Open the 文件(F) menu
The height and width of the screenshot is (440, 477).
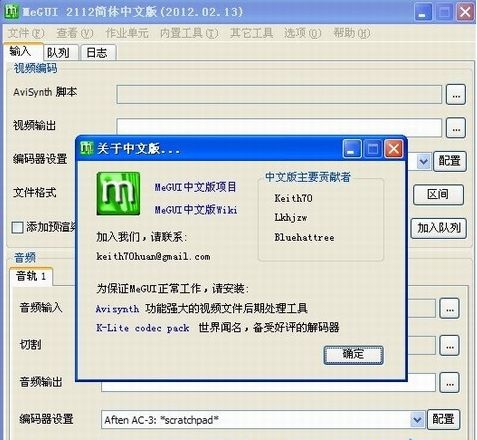click(x=26, y=33)
